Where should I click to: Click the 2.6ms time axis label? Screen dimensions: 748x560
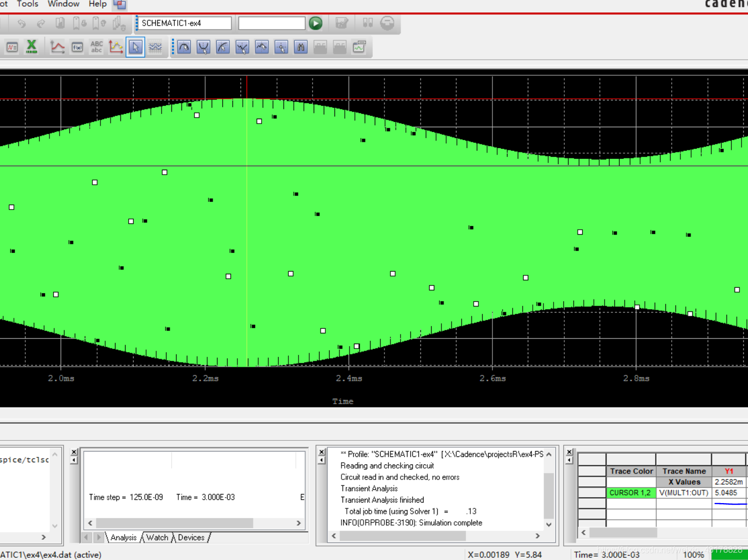pyautogui.click(x=492, y=379)
